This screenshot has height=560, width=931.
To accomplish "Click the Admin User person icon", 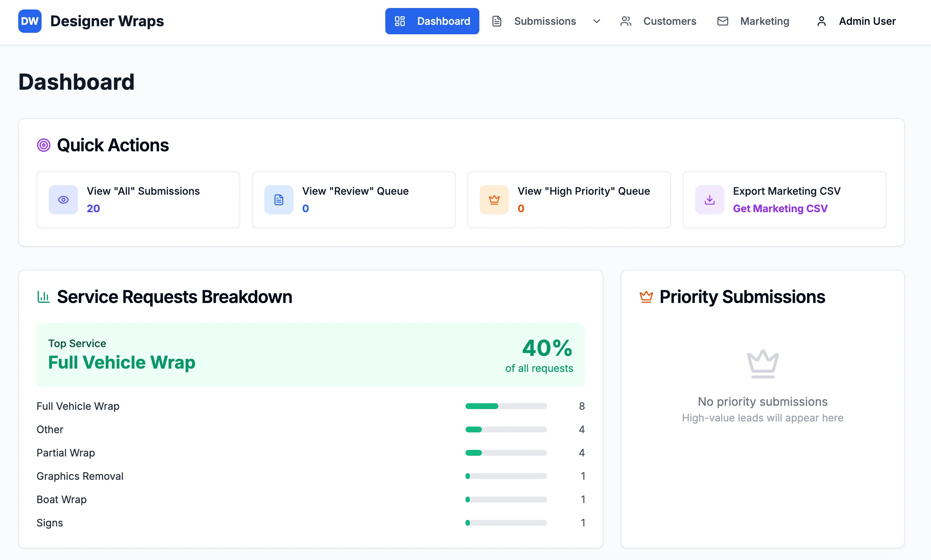I will 821,21.
